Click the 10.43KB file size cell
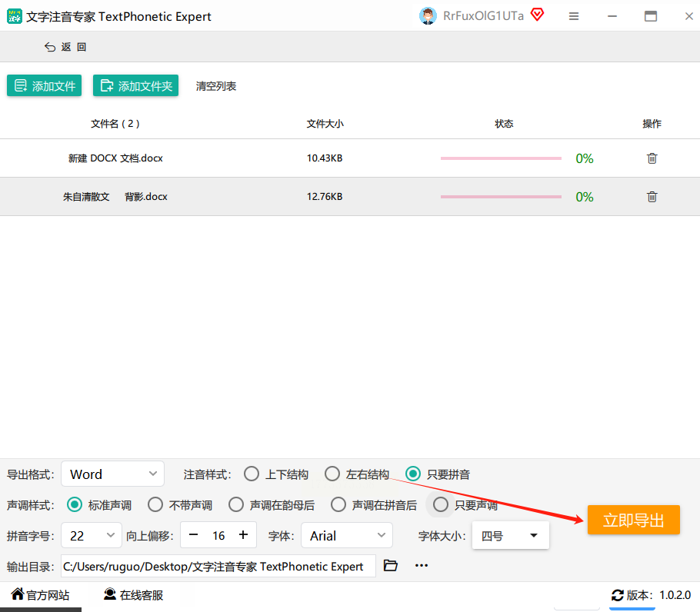The height and width of the screenshot is (612, 700). (325, 158)
